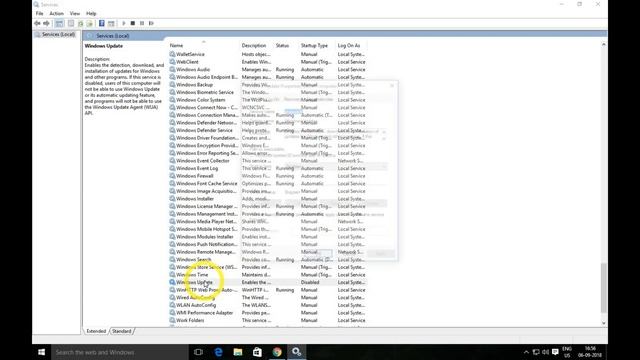Toggle the Show/Hide Action Pane icon
This screenshot has height=360, width=640.
point(111,23)
